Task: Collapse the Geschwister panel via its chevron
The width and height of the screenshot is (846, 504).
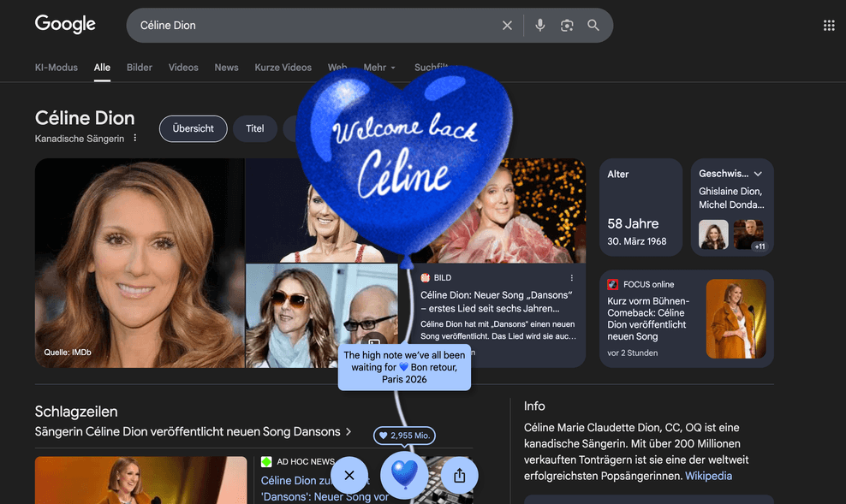Action: [757, 173]
